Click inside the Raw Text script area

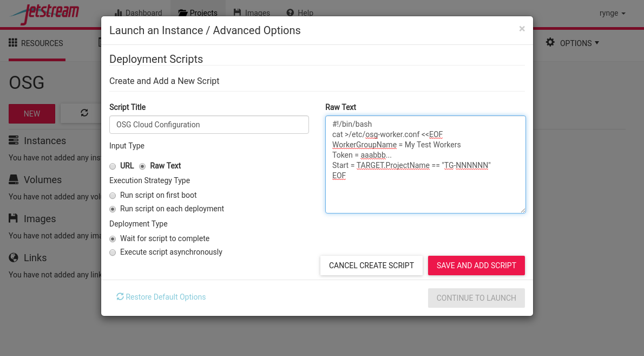[425, 164]
